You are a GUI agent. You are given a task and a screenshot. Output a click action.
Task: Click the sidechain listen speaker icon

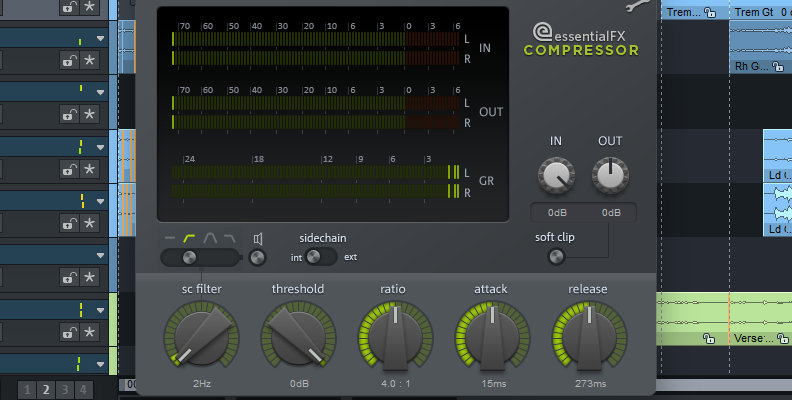pos(258,239)
